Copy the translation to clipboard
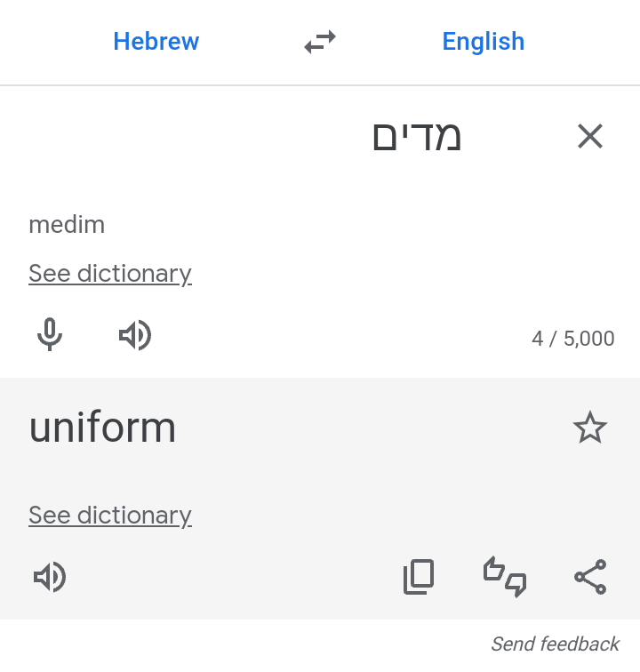This screenshot has width=640, height=672. 419,576
